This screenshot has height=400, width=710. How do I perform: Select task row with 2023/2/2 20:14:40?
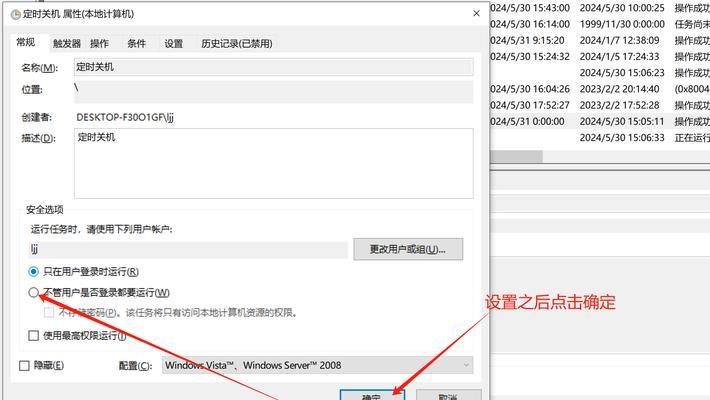point(600,89)
